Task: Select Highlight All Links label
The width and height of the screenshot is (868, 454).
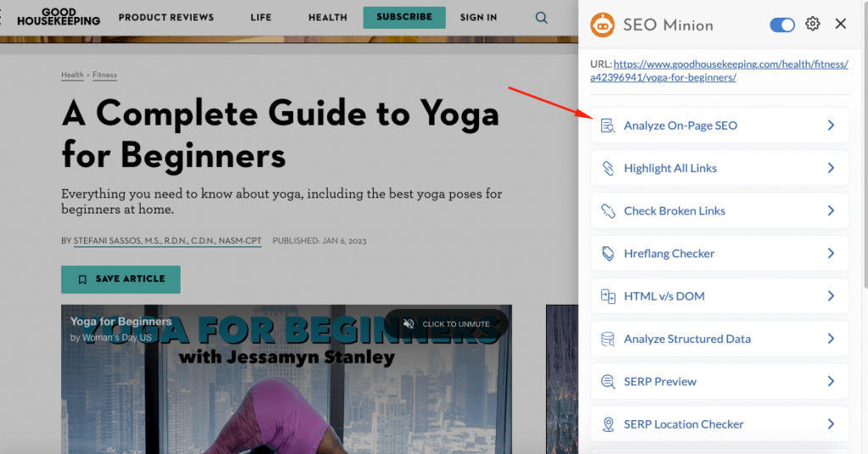Action: (x=670, y=168)
